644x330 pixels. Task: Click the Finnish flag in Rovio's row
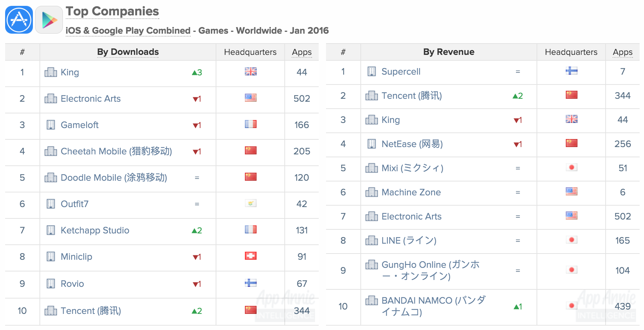click(x=251, y=283)
